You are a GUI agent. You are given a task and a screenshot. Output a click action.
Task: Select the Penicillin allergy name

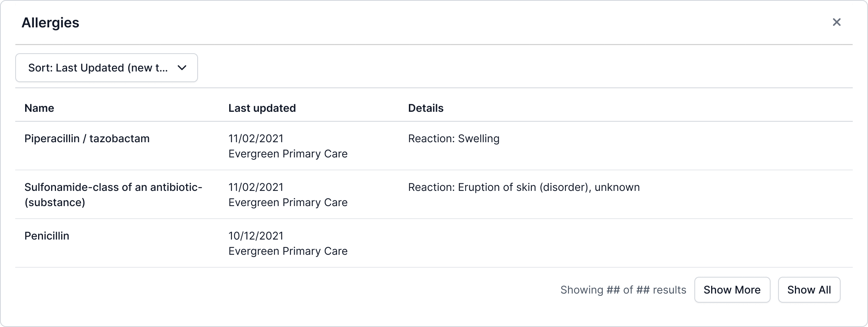pyautogui.click(x=47, y=236)
